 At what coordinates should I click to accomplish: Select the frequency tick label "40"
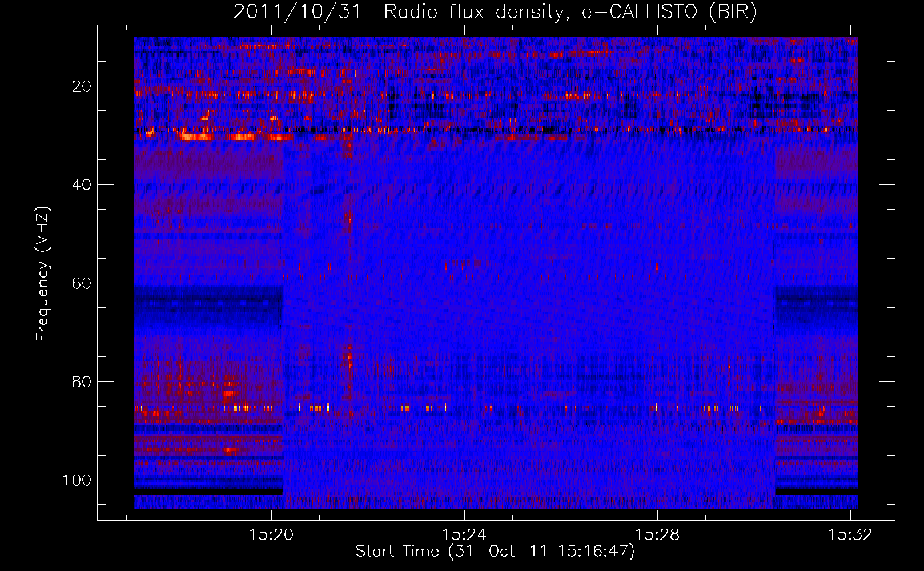(82, 184)
